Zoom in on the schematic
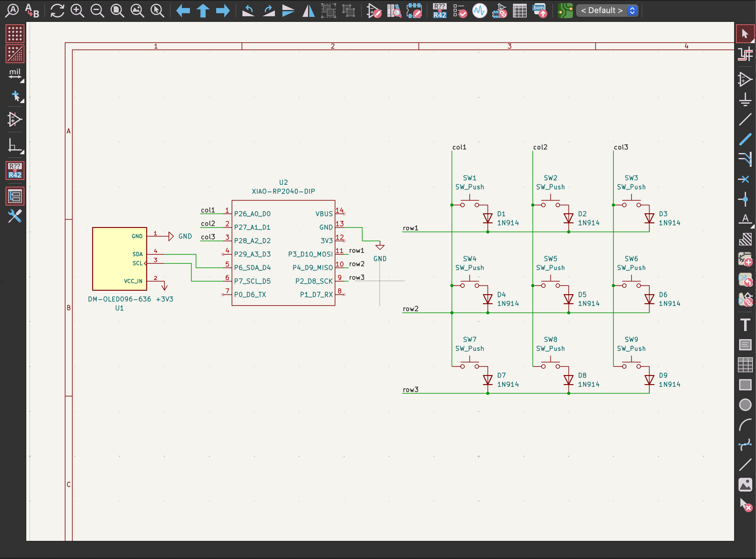The height and width of the screenshot is (559, 756). [77, 11]
